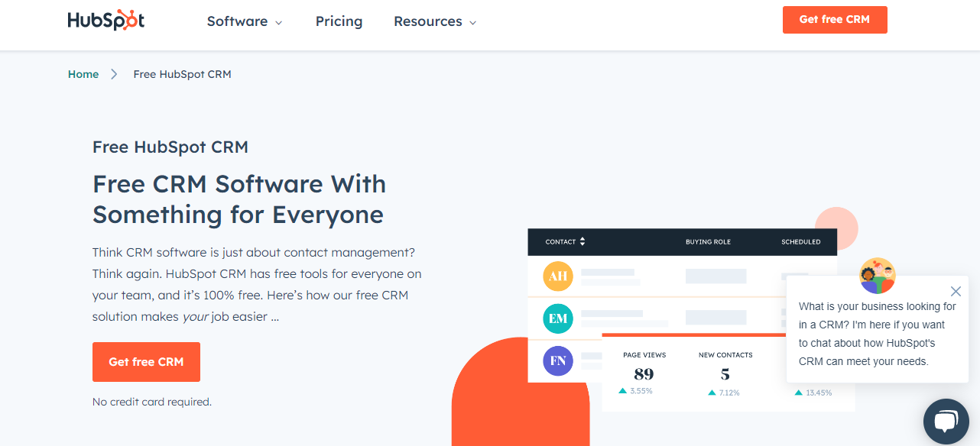Dismiss the chat popup message

(956, 291)
